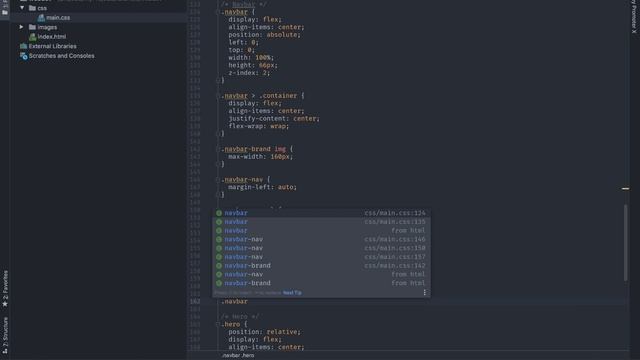Open the Key Promoter X side tab
The image size is (640, 360).
point(634,16)
